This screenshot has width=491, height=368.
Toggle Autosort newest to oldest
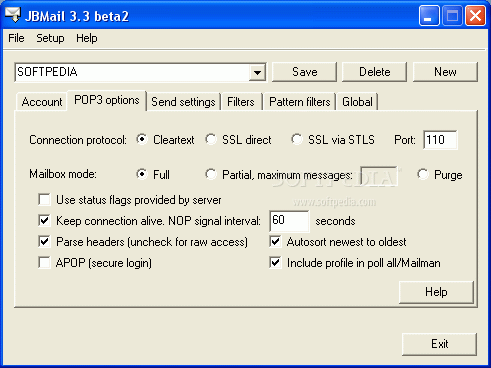(x=275, y=242)
